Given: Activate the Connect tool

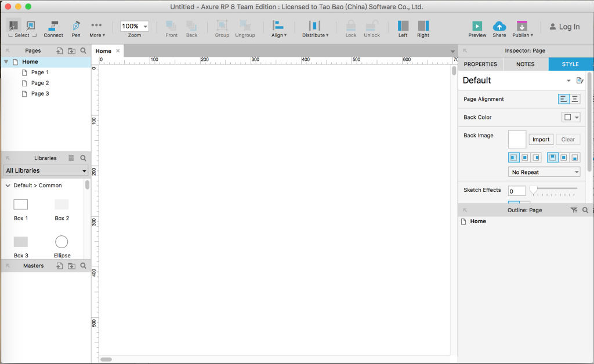Looking at the screenshot, I should 53,29.
